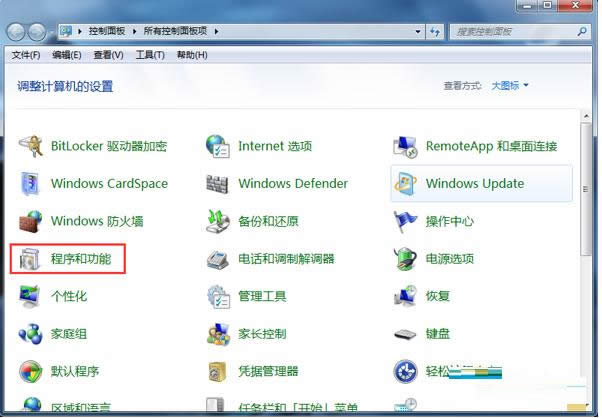Open the 文件(F) menu
The width and height of the screenshot is (602, 418).
[26, 55]
